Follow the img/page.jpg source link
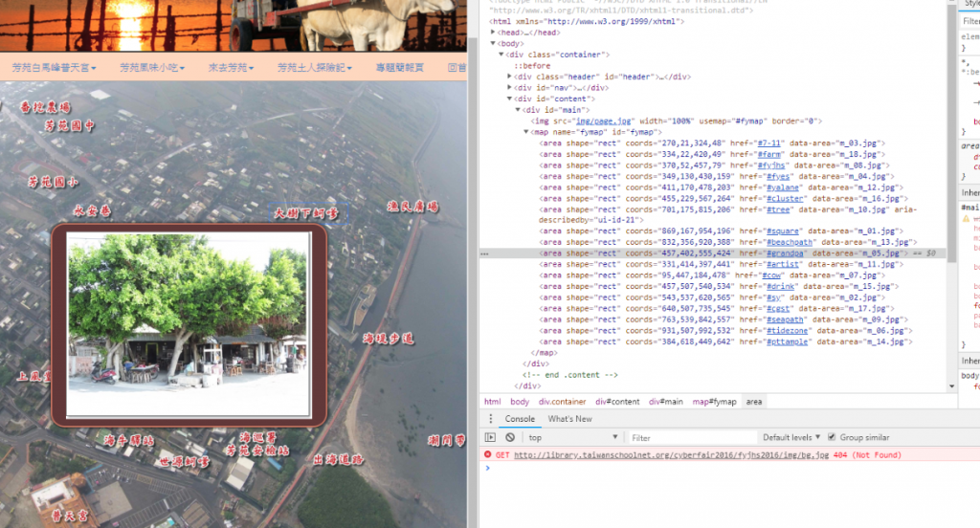 [603, 121]
